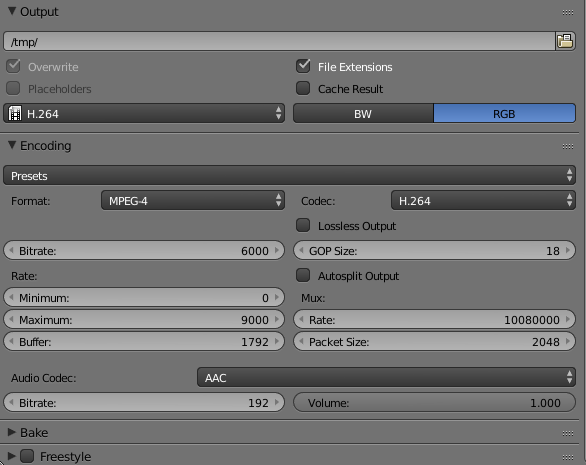The height and width of the screenshot is (465, 586).
Task: Decrease audio Bitrate with left arrow
Action: click(x=11, y=403)
